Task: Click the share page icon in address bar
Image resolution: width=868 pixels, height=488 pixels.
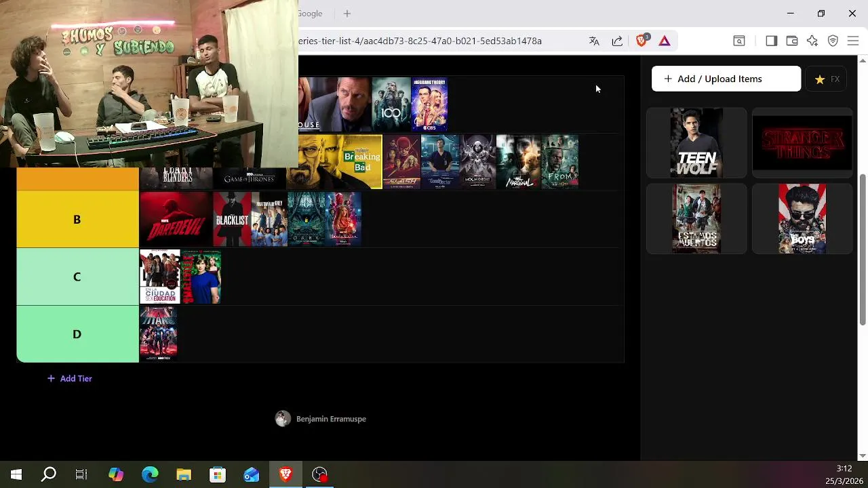Action: coord(617,41)
